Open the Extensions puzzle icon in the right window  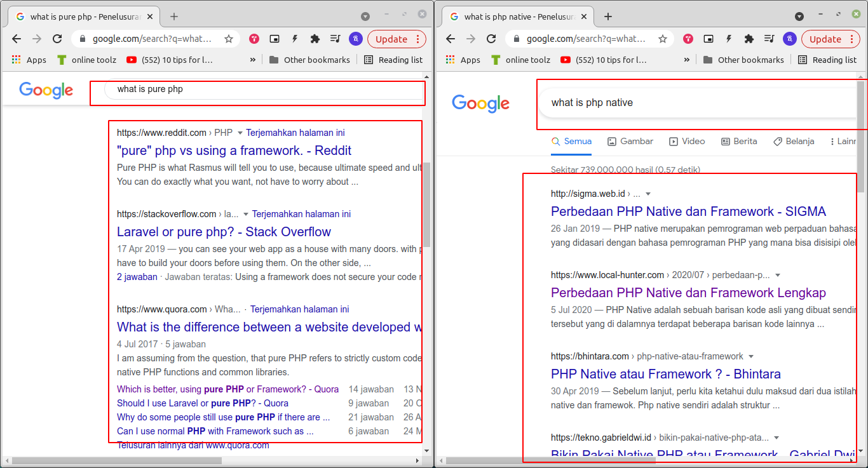pos(749,39)
